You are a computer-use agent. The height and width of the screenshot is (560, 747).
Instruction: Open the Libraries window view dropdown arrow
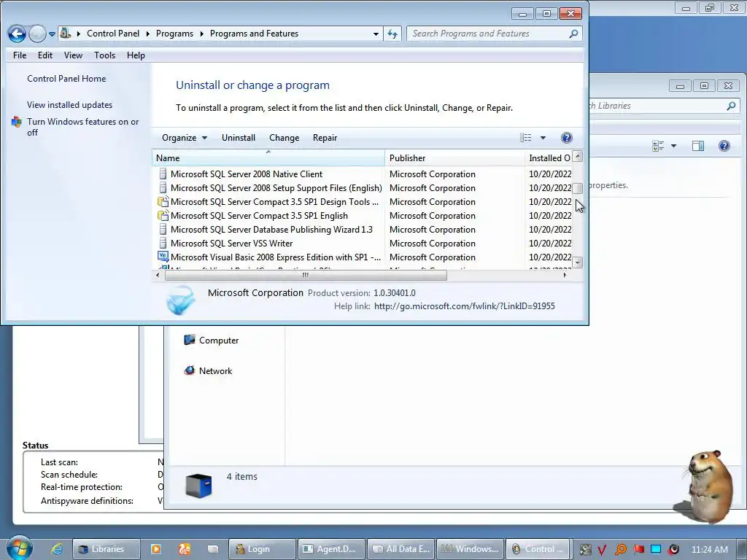point(673,146)
